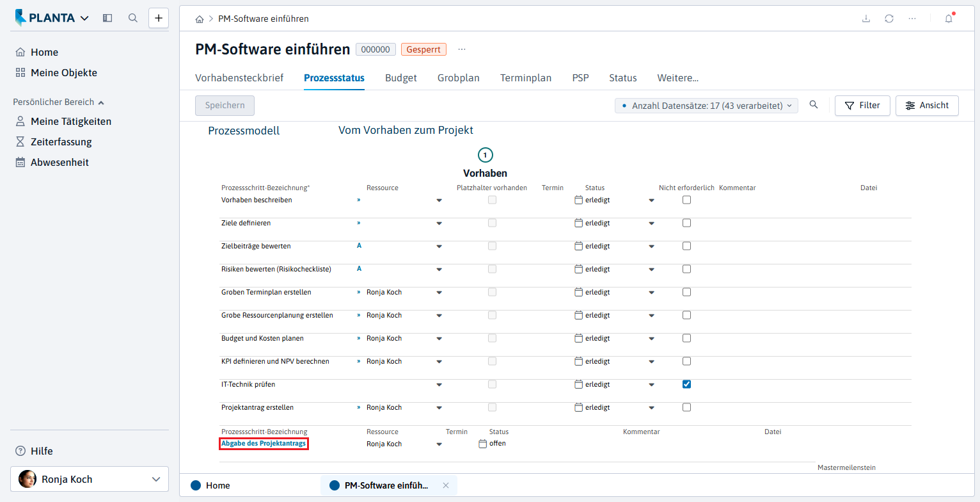Click the download icon in top bar

coord(866,19)
